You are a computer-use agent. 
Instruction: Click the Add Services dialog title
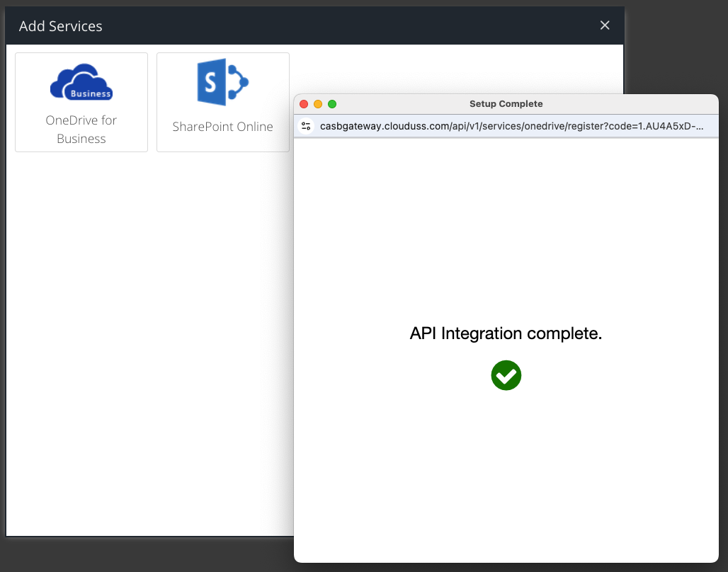(61, 26)
